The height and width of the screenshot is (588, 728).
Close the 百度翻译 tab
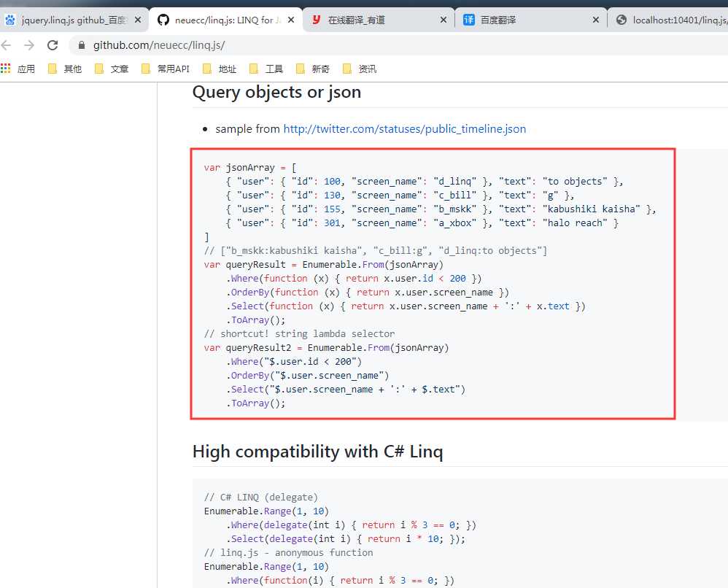(x=596, y=20)
